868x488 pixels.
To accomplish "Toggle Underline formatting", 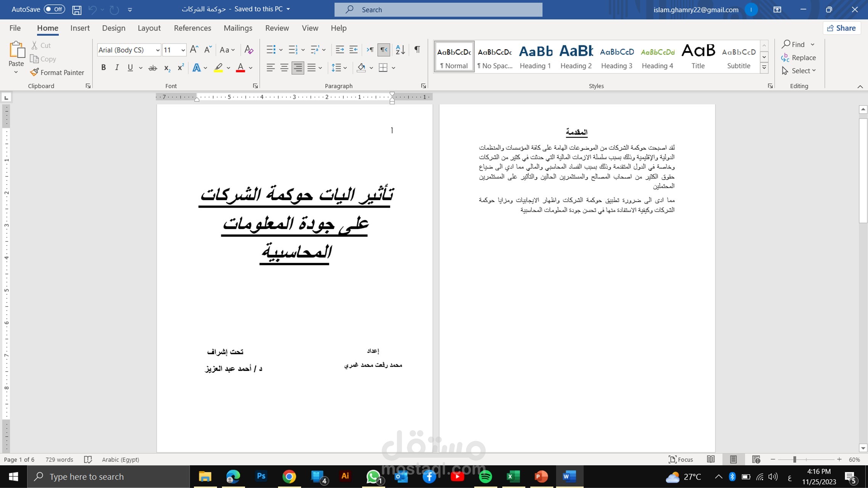I will tap(130, 68).
